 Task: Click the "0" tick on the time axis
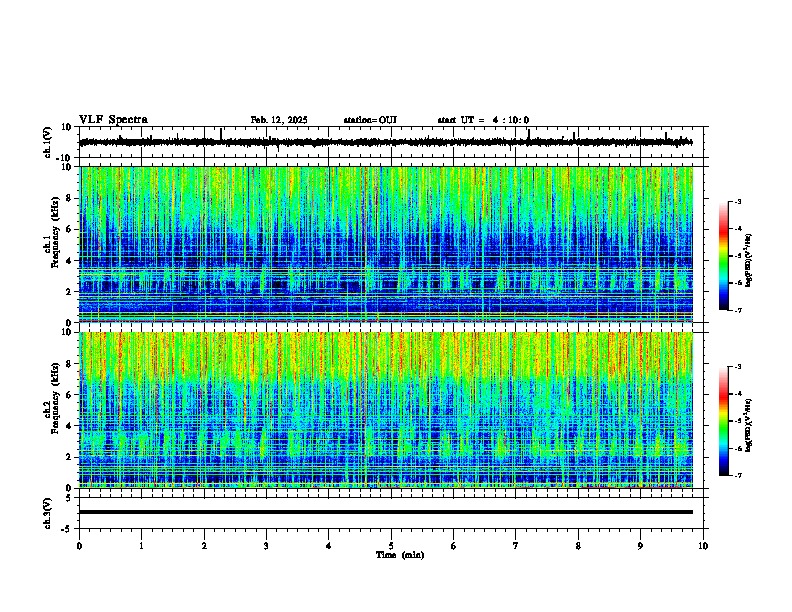coord(79,546)
